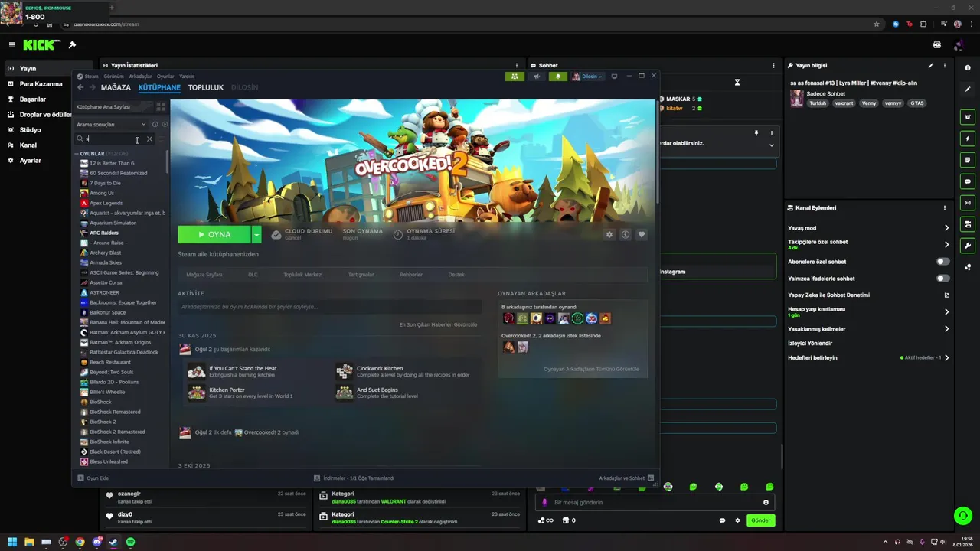The height and width of the screenshot is (551, 980).
Task: Open Mağaza Sayfası tab for Overcooked 2
Action: tap(204, 275)
